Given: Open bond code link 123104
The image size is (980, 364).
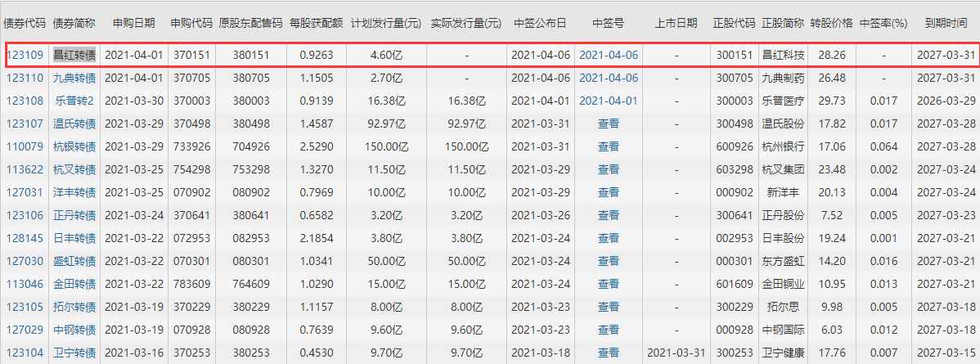Looking at the screenshot, I should click(x=25, y=353).
